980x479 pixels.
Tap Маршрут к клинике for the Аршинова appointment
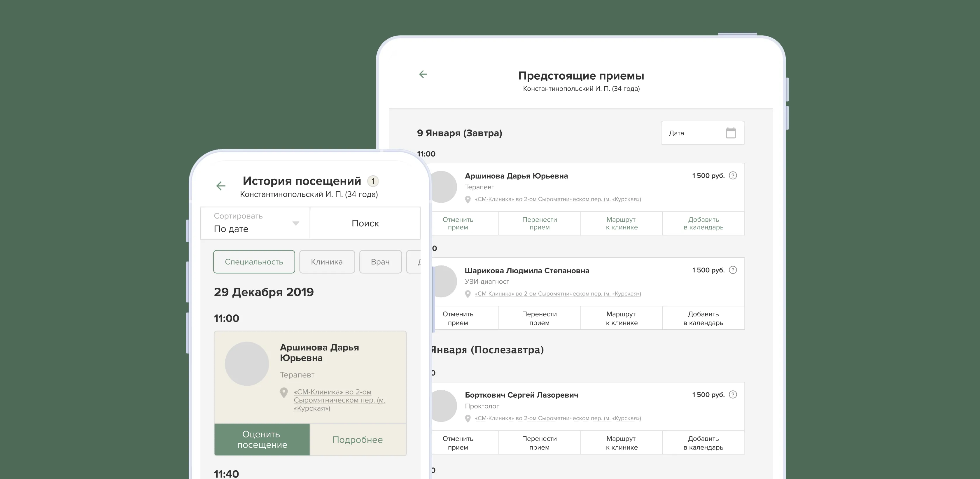(x=622, y=223)
